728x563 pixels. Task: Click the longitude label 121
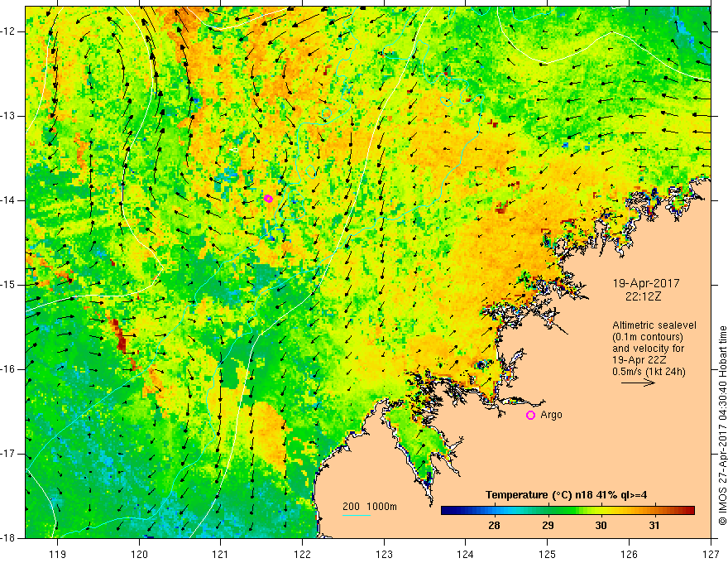click(x=220, y=554)
